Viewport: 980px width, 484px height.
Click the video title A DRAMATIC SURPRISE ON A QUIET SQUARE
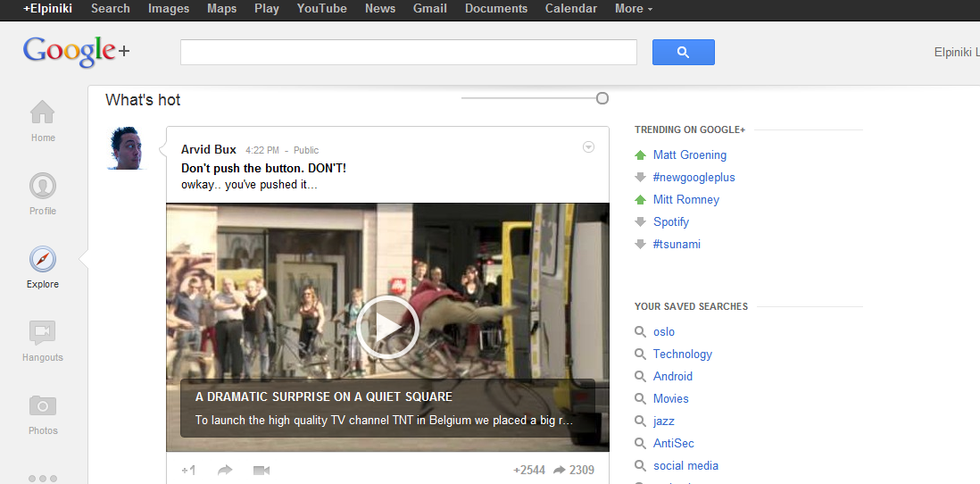point(324,397)
